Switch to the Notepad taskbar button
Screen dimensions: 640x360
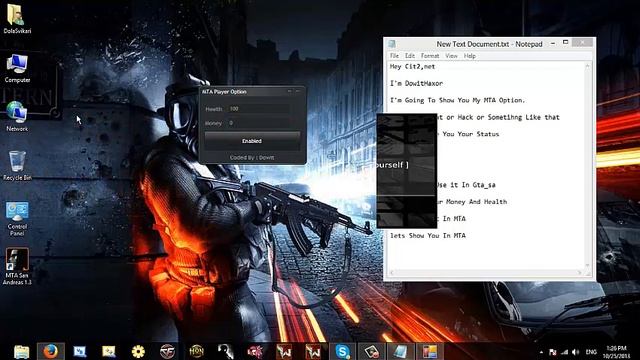click(400, 351)
